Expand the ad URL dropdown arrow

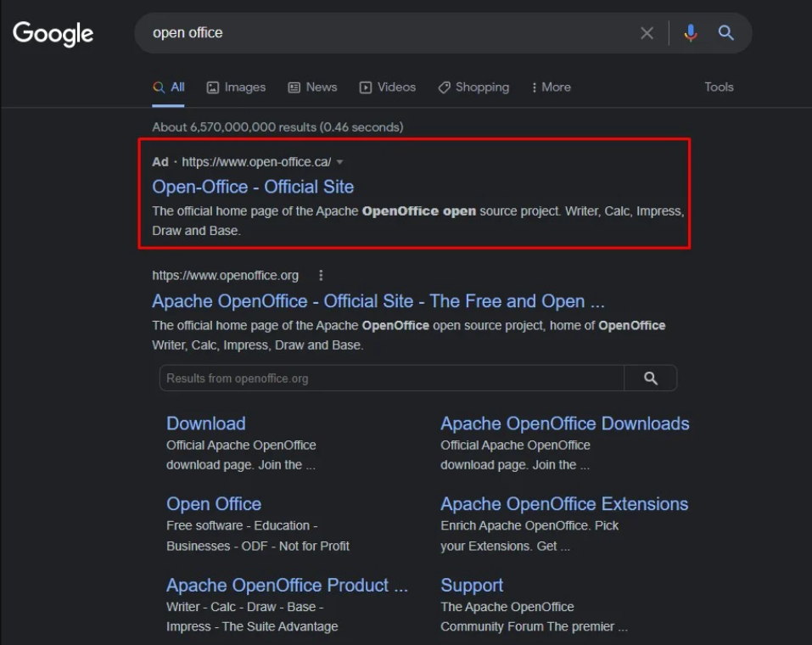[339, 162]
